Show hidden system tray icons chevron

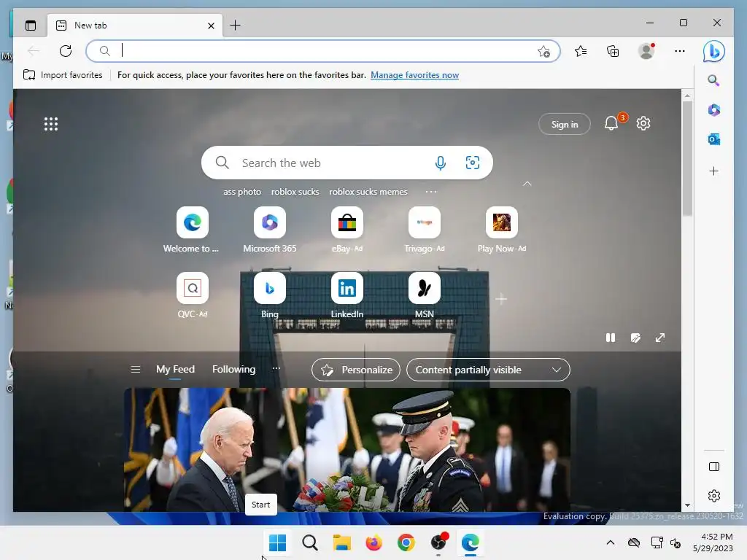point(611,542)
